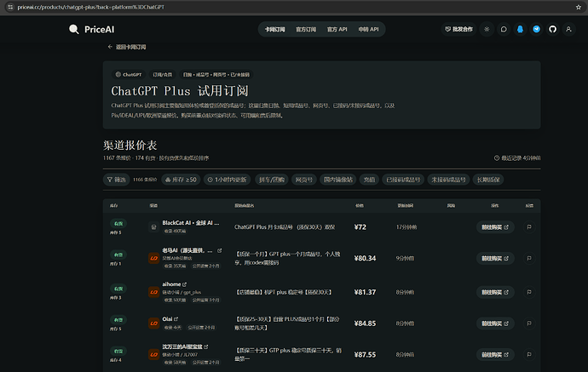Click 前往购买 on the ¥81.37 row

tap(495, 292)
